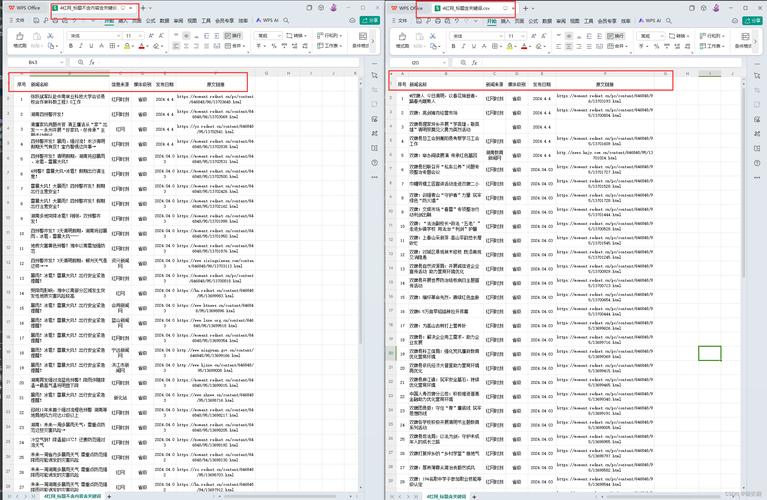Open font name dropdown in left window
Screen dimensions: 767x500
(118, 36)
